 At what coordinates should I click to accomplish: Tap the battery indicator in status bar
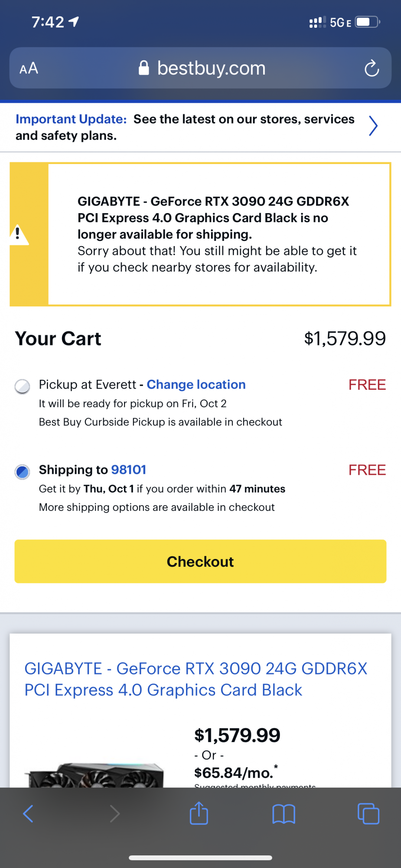point(367,22)
